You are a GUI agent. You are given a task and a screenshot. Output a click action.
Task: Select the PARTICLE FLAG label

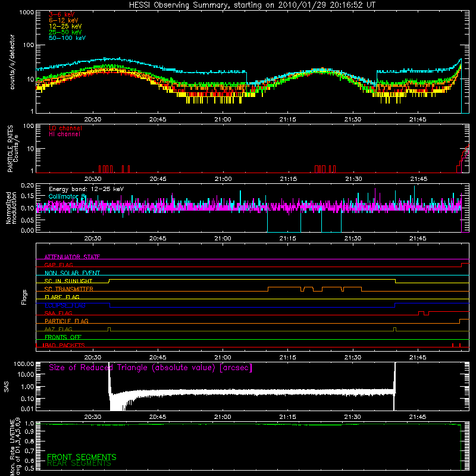point(67,321)
